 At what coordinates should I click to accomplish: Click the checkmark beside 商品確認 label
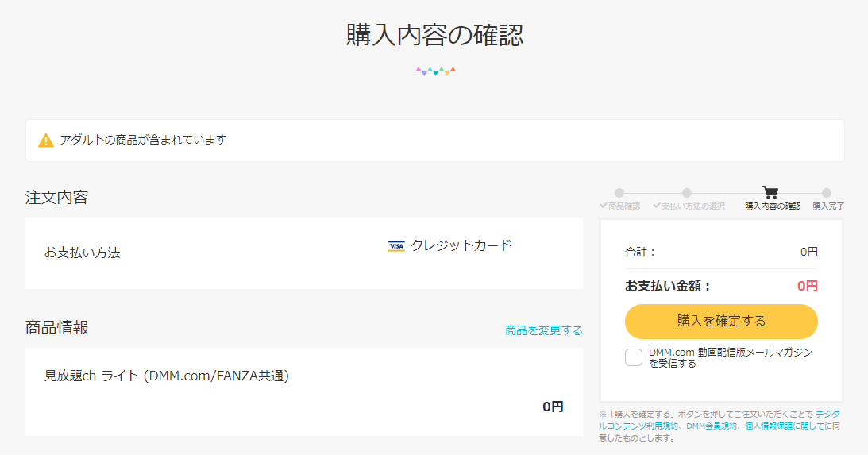(604, 206)
